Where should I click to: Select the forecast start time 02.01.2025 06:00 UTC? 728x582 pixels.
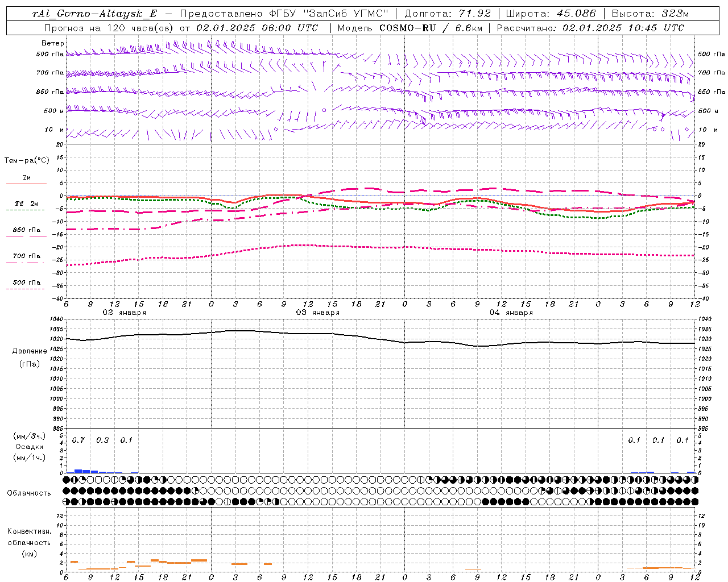[257, 28]
